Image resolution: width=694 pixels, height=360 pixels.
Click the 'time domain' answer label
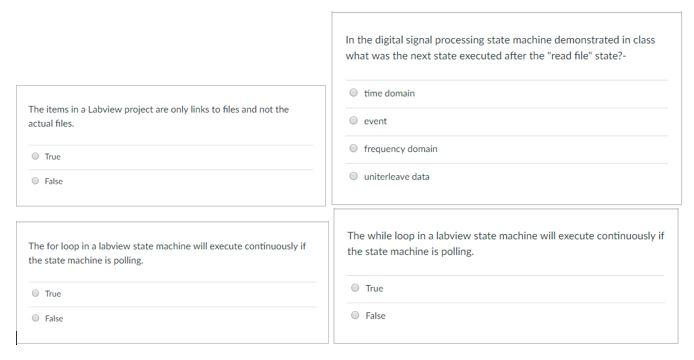click(x=389, y=93)
